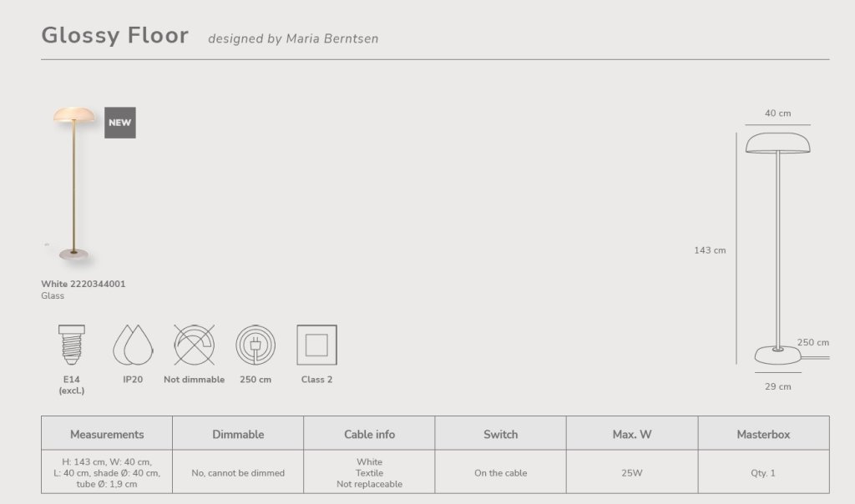Click the Measurements column header

point(107,434)
